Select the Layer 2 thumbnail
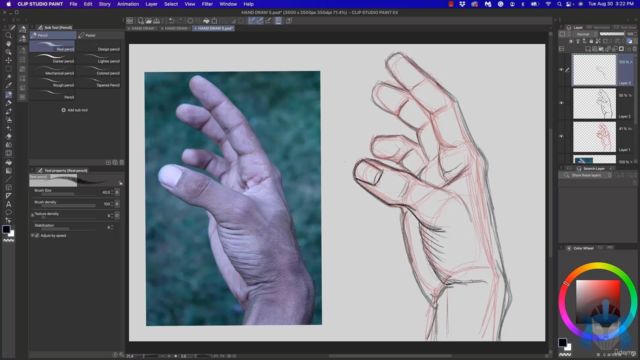 [x=594, y=103]
